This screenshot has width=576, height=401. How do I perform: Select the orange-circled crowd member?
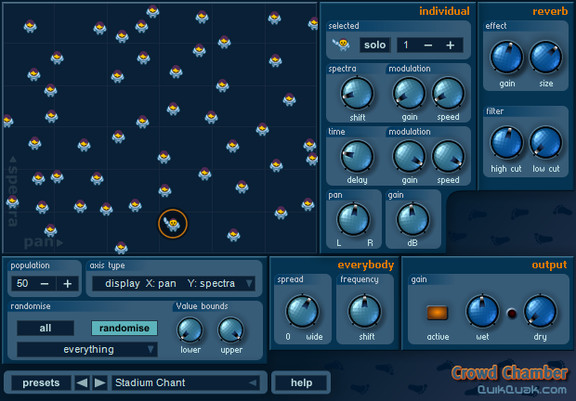click(x=173, y=224)
